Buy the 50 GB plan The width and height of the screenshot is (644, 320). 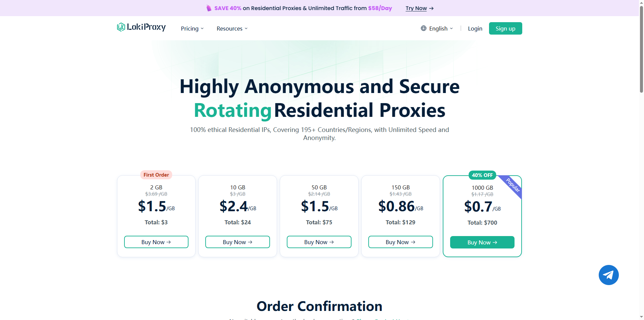[x=319, y=242]
